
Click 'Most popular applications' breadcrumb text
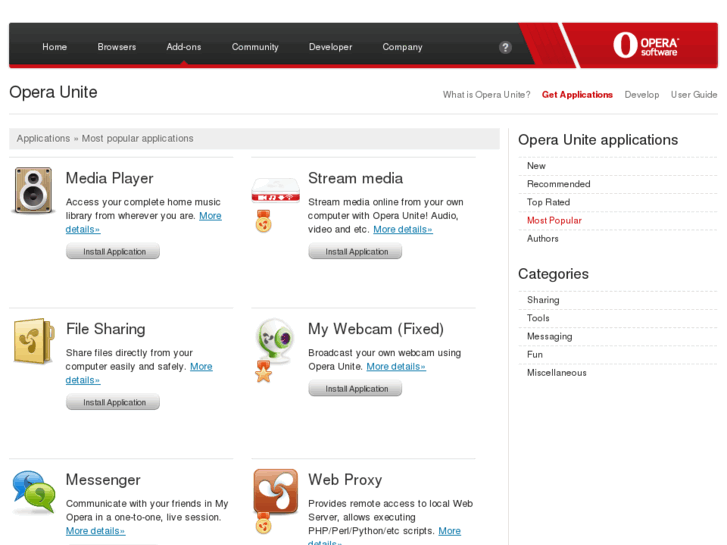[138, 138]
